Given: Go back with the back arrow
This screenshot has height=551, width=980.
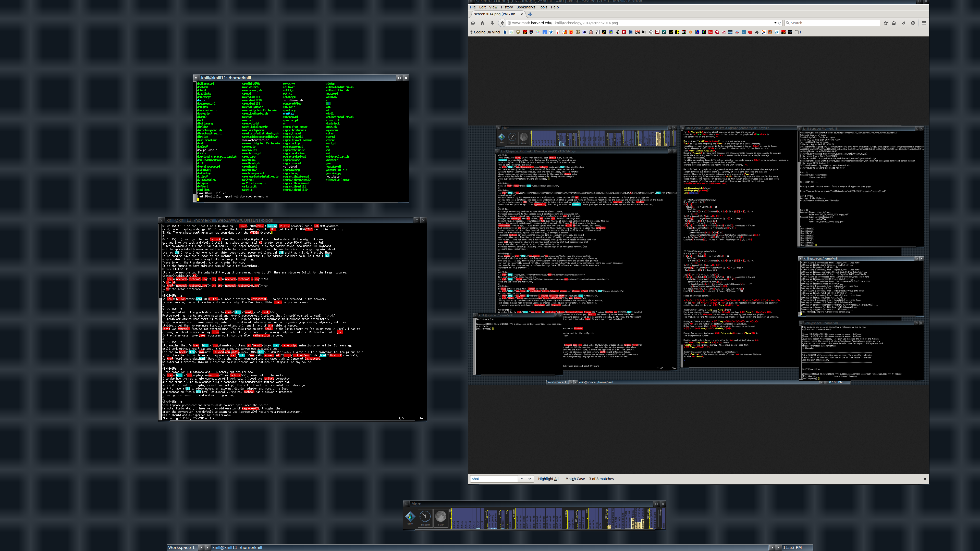Looking at the screenshot, I should click(x=502, y=23).
